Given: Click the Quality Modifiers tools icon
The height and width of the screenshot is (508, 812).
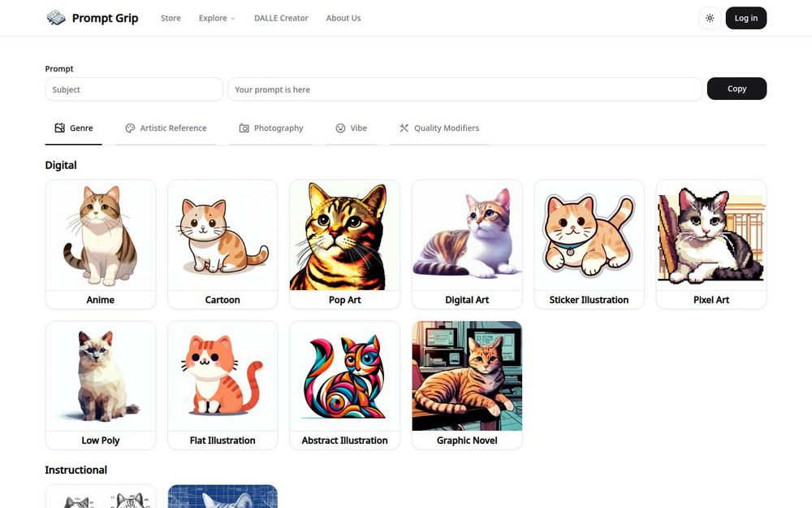Looking at the screenshot, I should [x=404, y=128].
